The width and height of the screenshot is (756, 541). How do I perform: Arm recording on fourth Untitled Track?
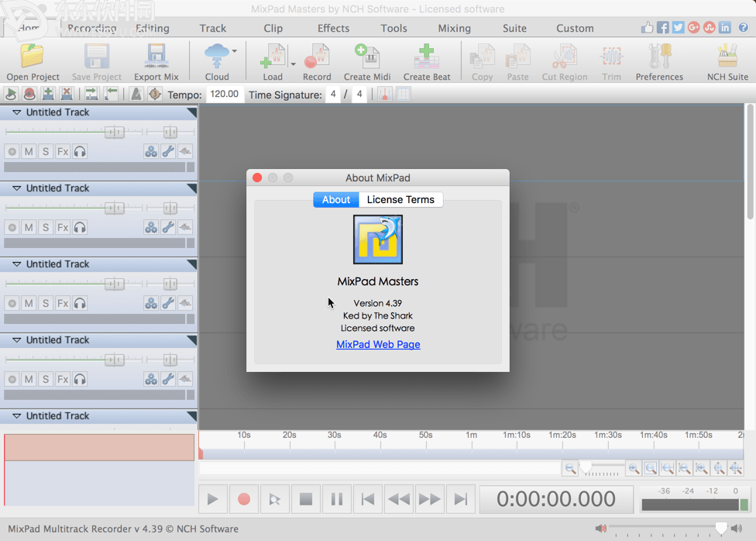pos(12,379)
